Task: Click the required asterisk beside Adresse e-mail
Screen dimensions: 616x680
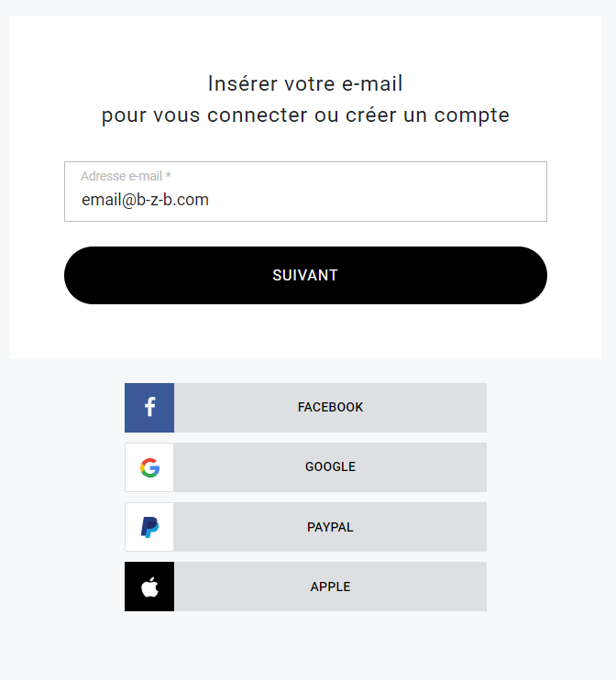Action: 169,175
